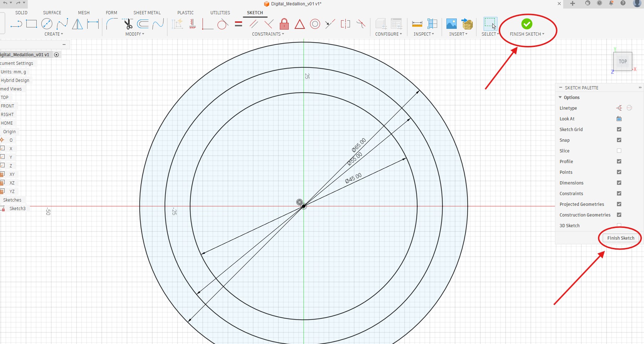Apply the Symmetry constraint

pos(345,24)
